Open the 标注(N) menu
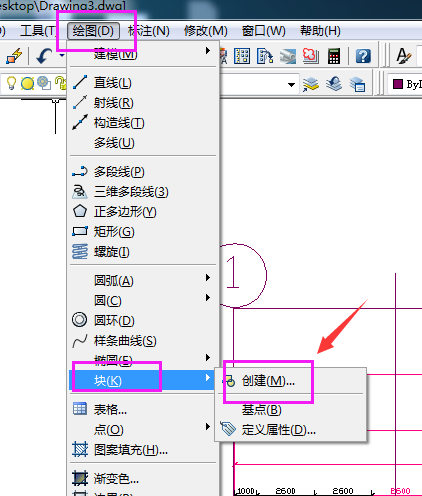Viewport: 422px width, 496px height. 149,31
